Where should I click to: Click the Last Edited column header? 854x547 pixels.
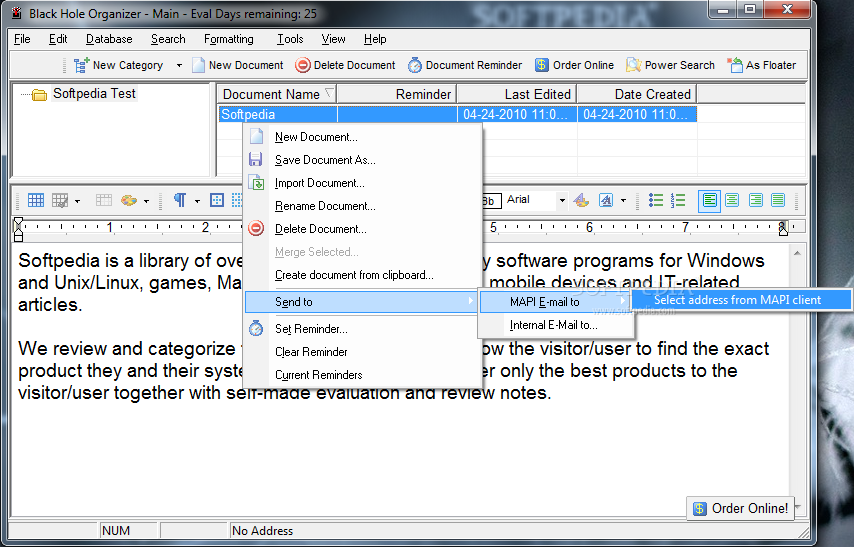pyautogui.click(x=517, y=94)
